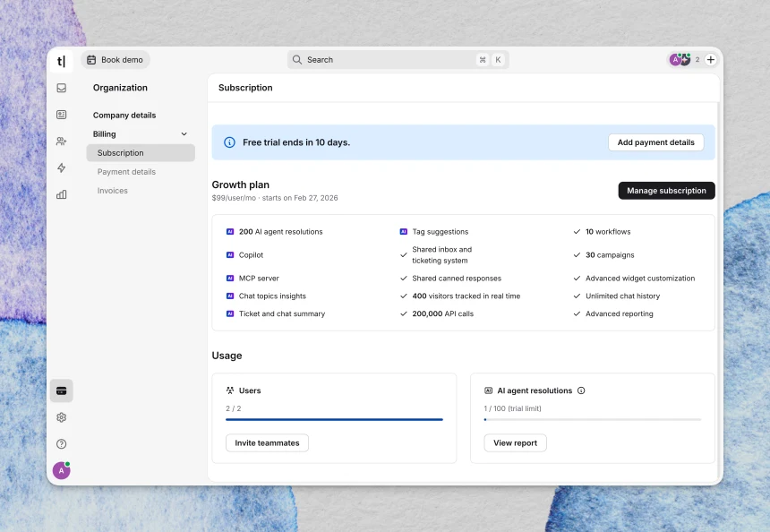The image size is (770, 532).
Task: Click the Growth plan title
Action: click(241, 184)
